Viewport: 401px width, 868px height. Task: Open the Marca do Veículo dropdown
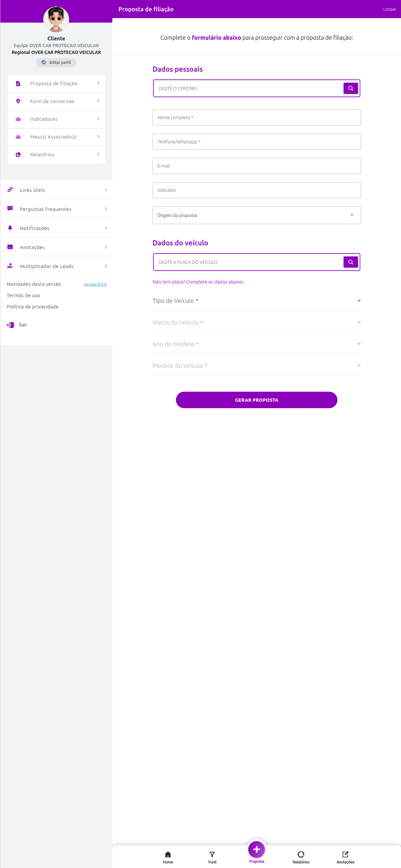pyautogui.click(x=256, y=322)
